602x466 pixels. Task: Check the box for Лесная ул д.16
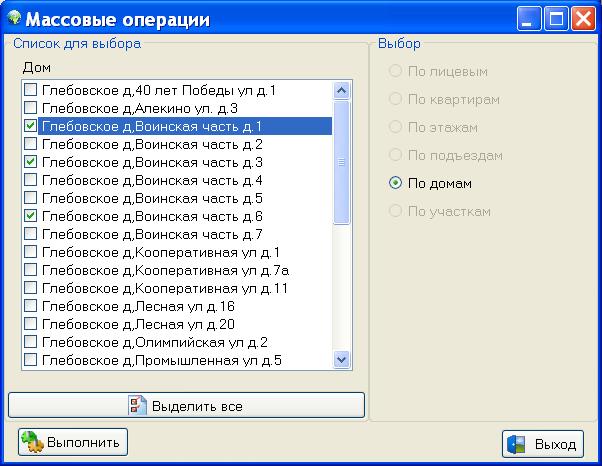[x=30, y=306]
